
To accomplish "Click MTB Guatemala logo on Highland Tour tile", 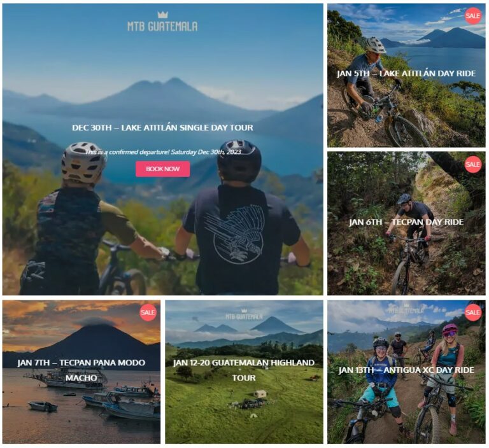I will (x=244, y=314).
